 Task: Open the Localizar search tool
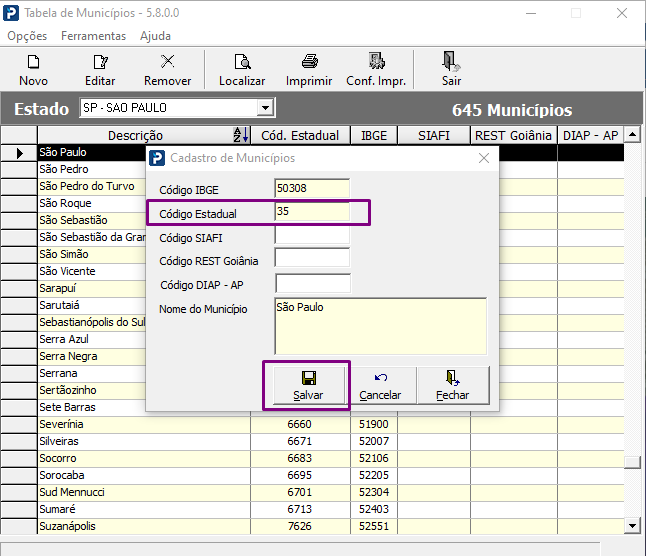242,61
